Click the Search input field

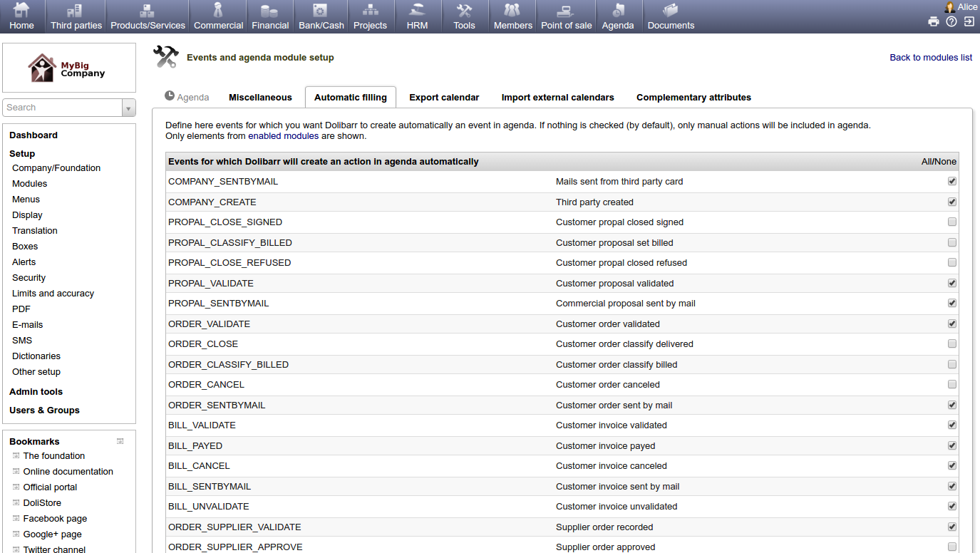coord(63,108)
